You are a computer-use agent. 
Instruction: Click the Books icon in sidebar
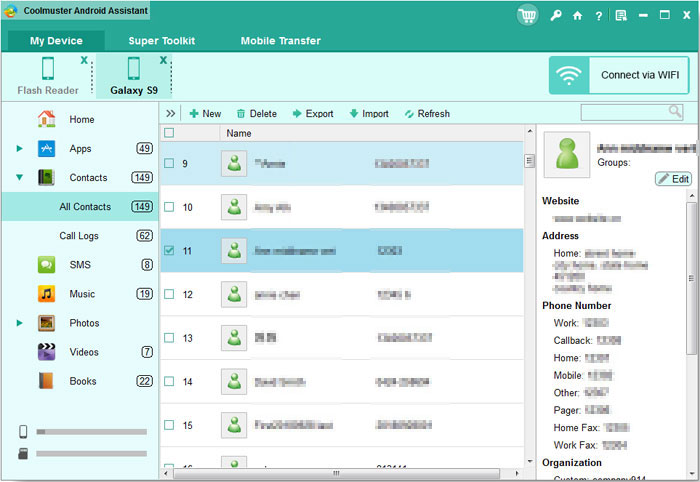click(46, 381)
